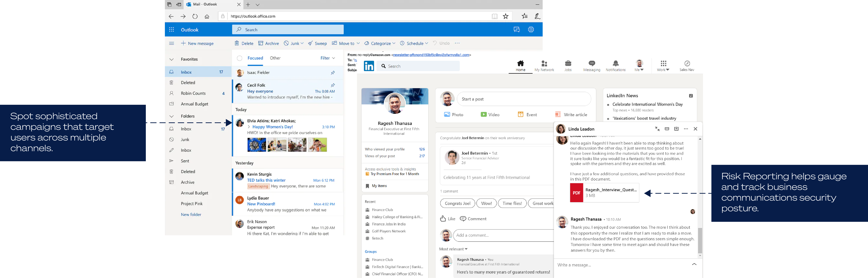Open the Outlook app launcher grid
Screen dimensions: 868x278
click(171, 30)
